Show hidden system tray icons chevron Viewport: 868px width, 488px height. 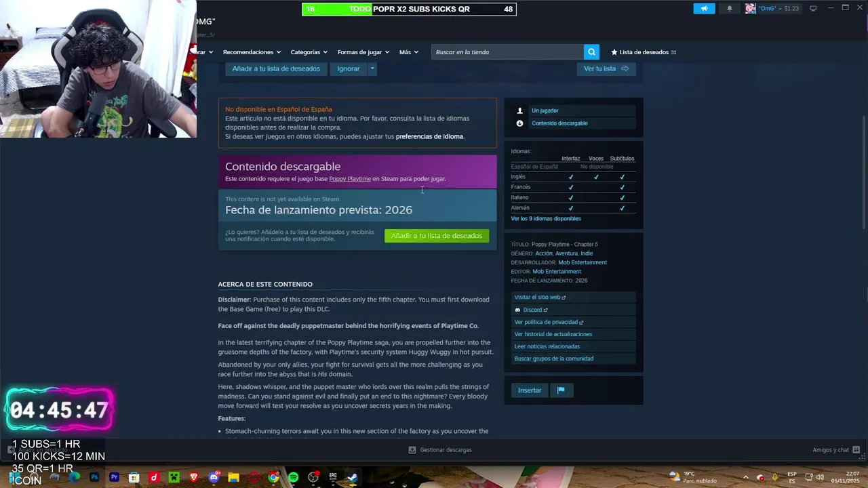coord(745,477)
